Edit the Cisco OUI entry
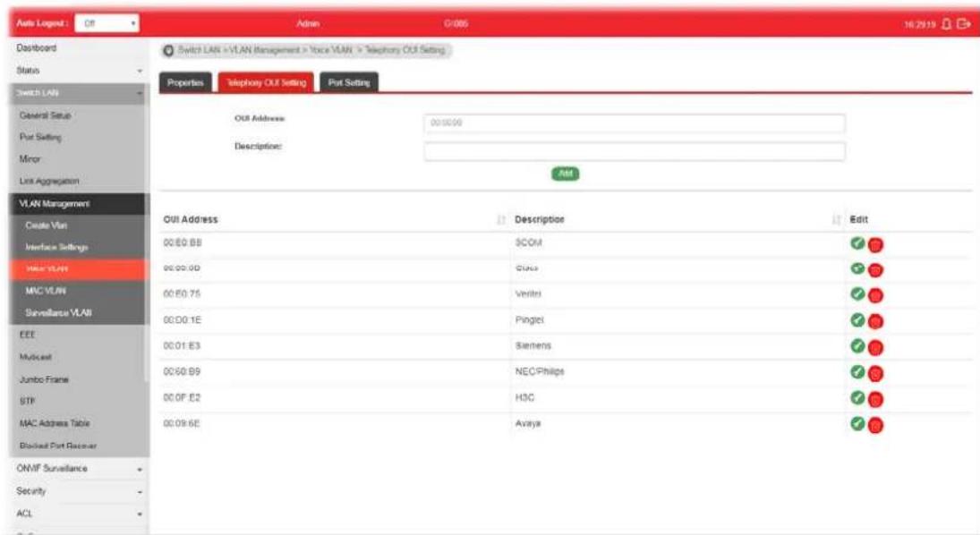 point(857,268)
